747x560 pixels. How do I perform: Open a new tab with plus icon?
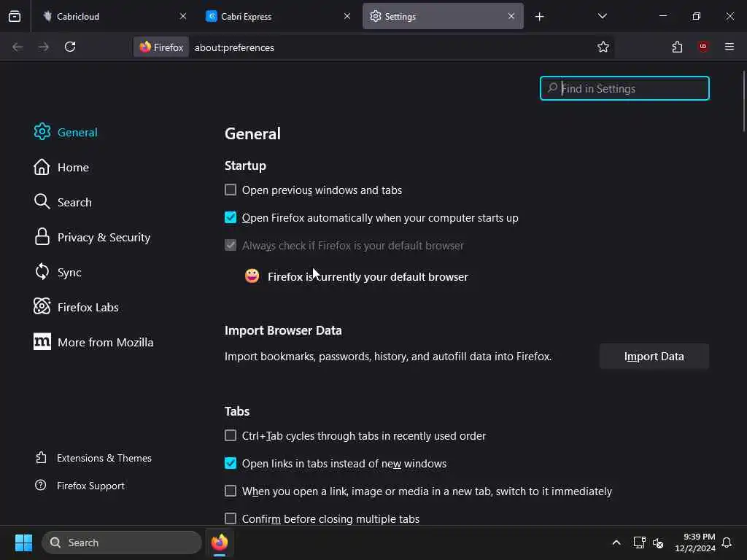[539, 16]
